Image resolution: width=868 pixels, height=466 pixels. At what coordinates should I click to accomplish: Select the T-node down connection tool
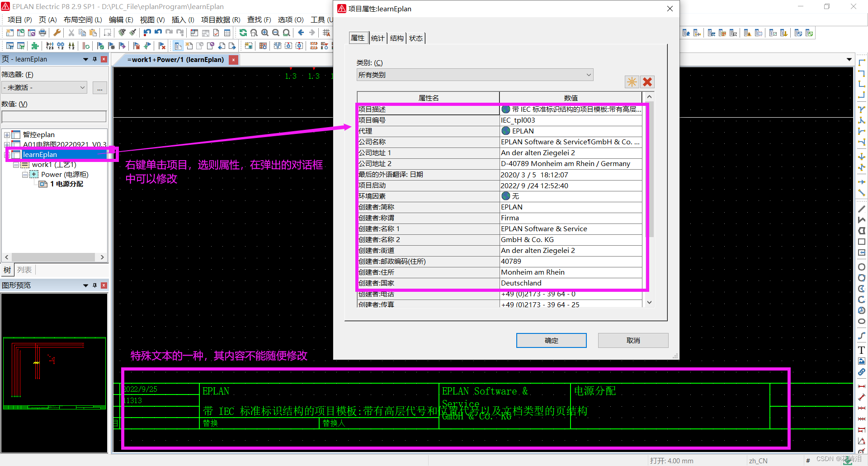pyautogui.click(x=862, y=109)
